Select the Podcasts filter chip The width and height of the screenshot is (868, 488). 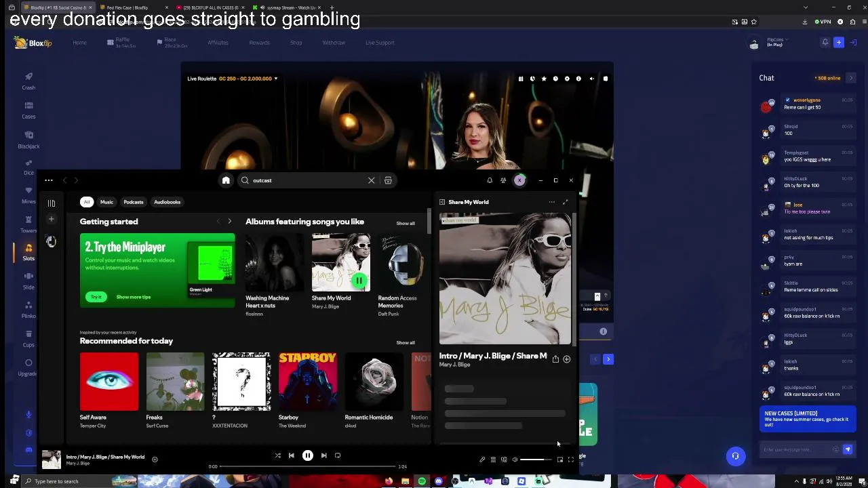tap(134, 202)
